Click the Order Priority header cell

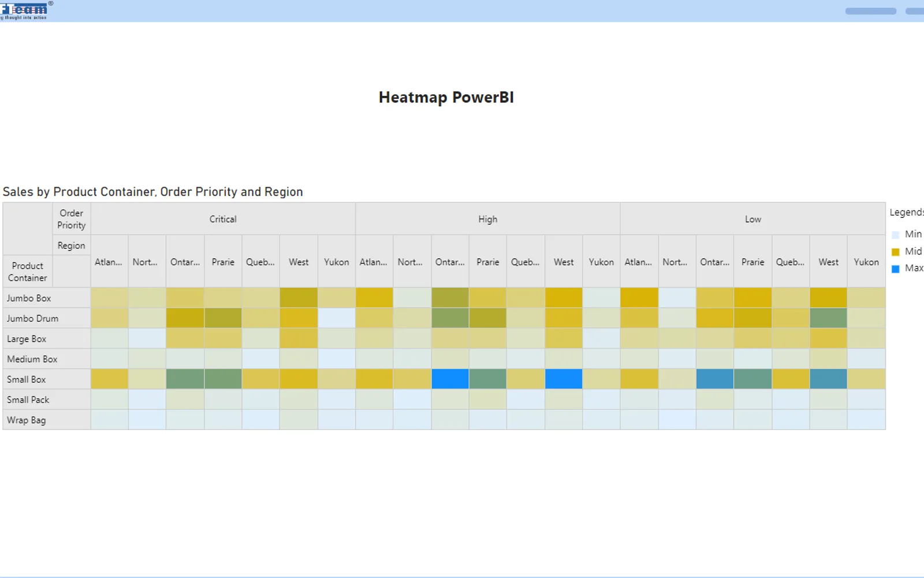72,219
